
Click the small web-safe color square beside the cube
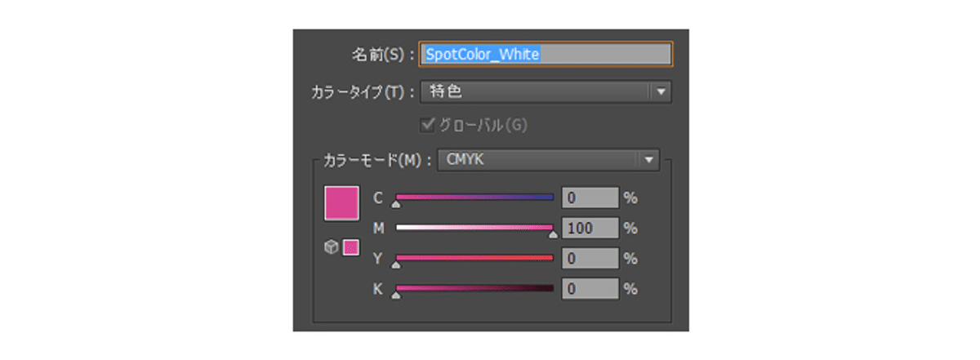pyautogui.click(x=351, y=247)
